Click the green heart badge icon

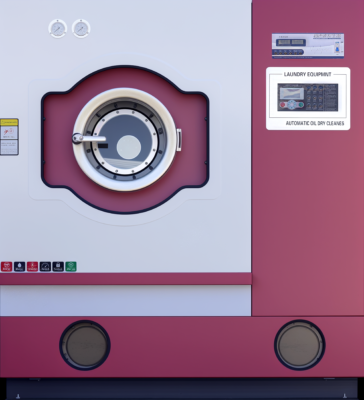71,267
